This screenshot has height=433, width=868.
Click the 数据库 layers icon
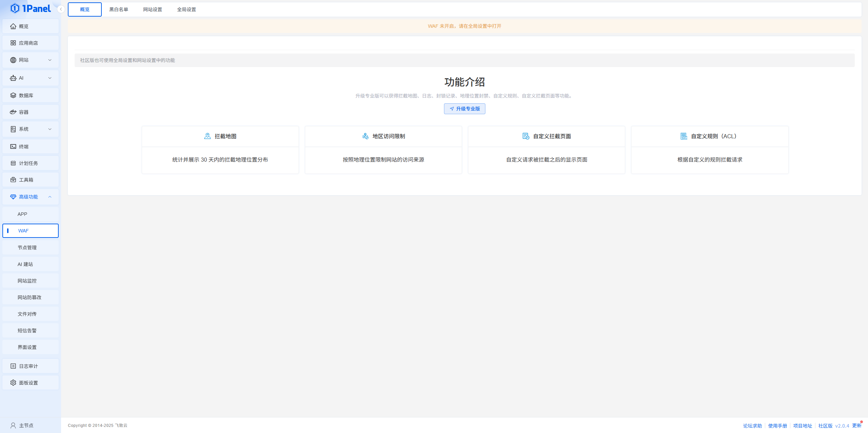pyautogui.click(x=13, y=96)
